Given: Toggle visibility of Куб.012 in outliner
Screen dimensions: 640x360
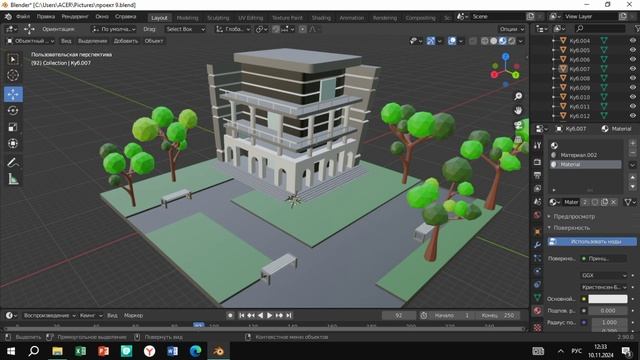Looking at the screenshot, I should 633,116.
